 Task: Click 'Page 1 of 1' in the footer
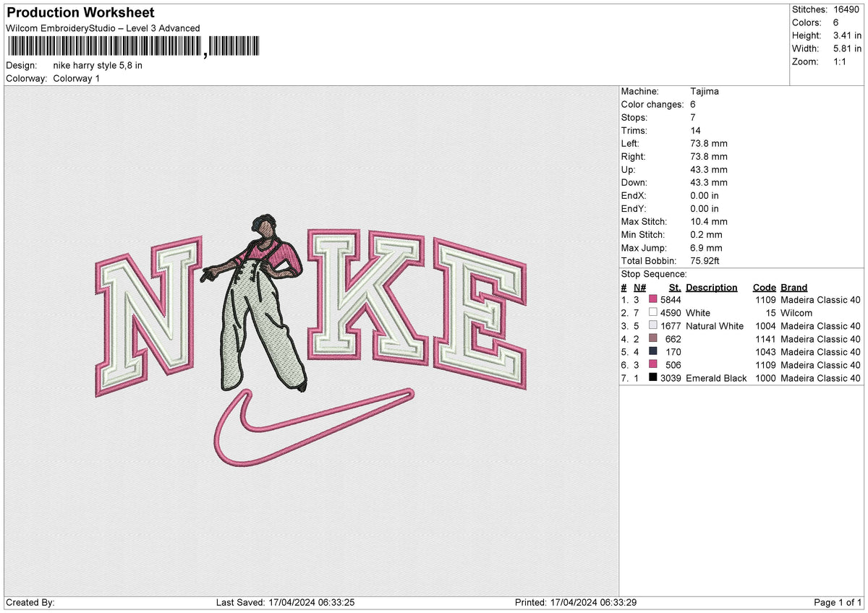coord(838,603)
